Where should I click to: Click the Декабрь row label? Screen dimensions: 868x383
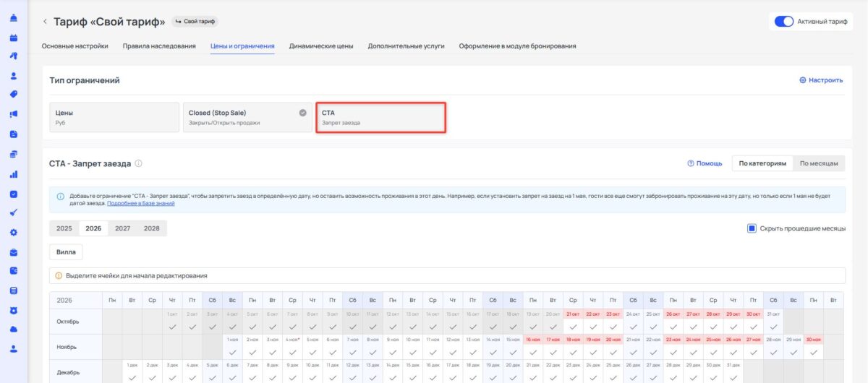tap(67, 371)
